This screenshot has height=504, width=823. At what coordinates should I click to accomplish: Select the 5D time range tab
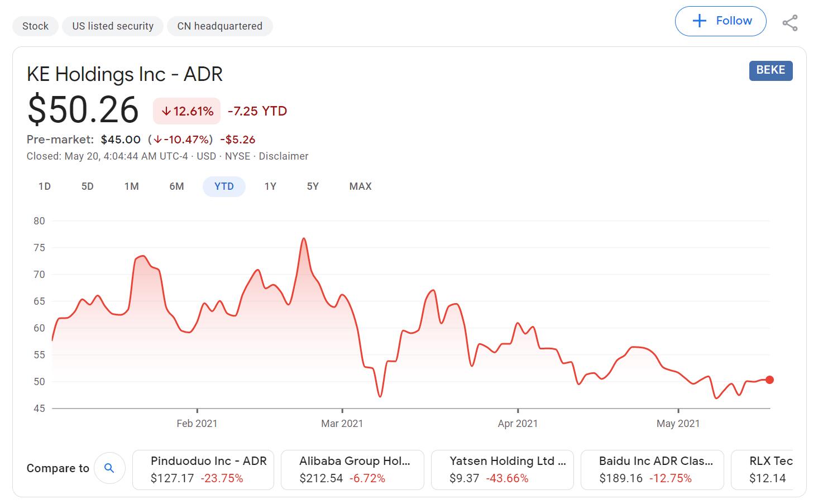pos(87,186)
